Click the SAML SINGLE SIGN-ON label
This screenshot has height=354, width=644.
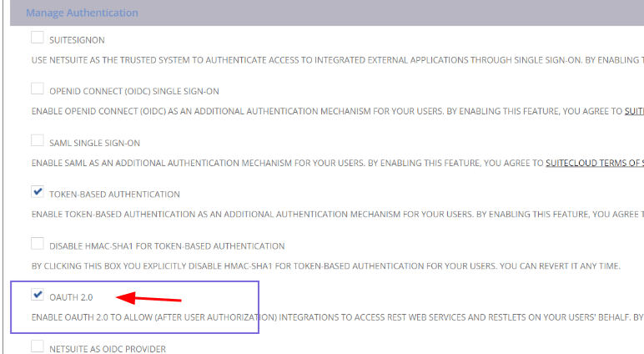95,143
